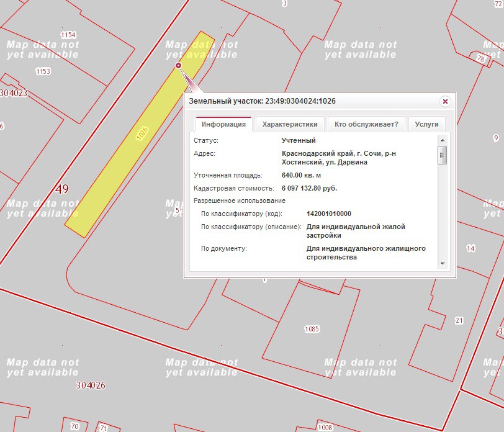Click the parcel label 21
The width and height of the screenshot is (504, 432).
tap(459, 320)
